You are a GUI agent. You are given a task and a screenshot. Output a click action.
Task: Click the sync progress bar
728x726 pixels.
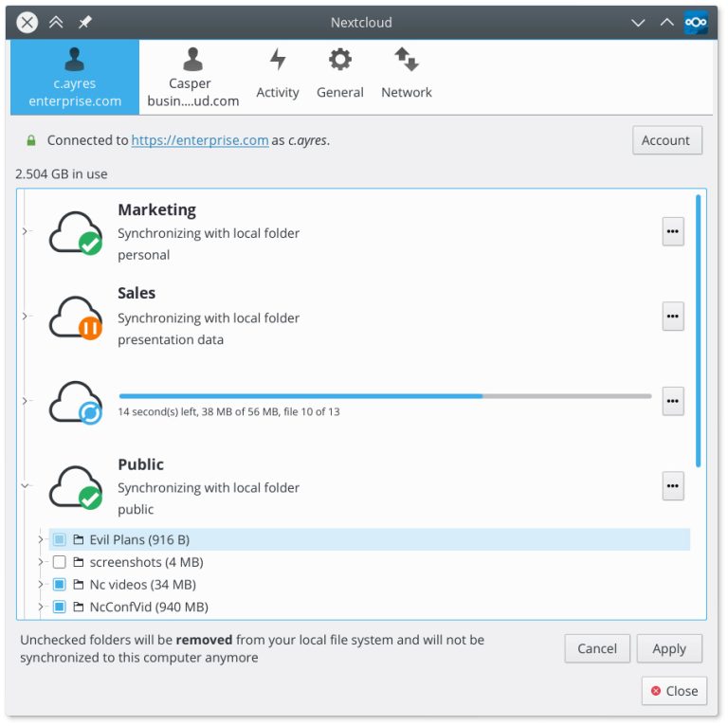point(385,395)
